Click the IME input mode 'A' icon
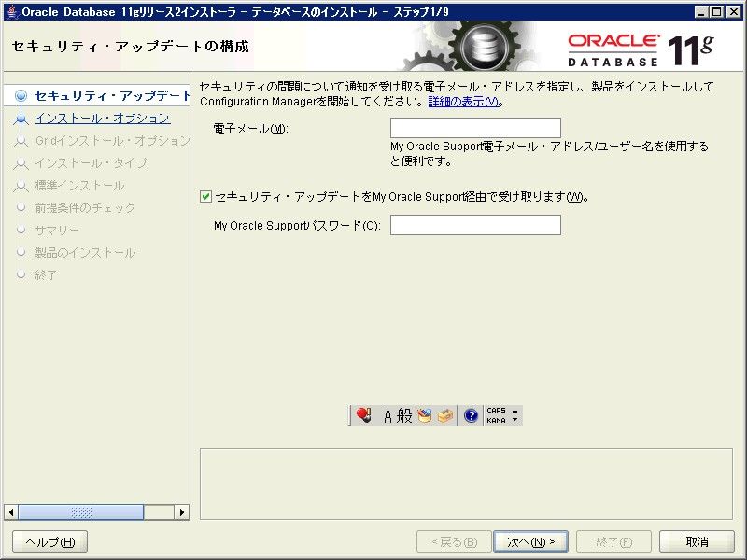 (388, 416)
